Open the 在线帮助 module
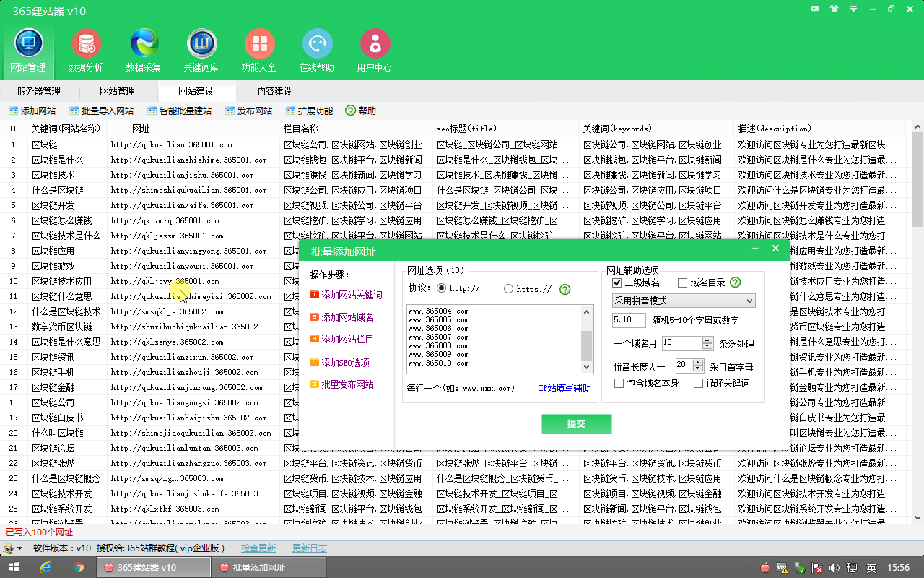 point(317,51)
